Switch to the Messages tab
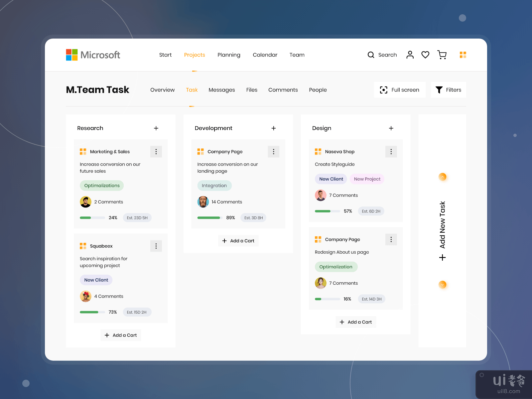The height and width of the screenshot is (399, 532). [x=221, y=90]
